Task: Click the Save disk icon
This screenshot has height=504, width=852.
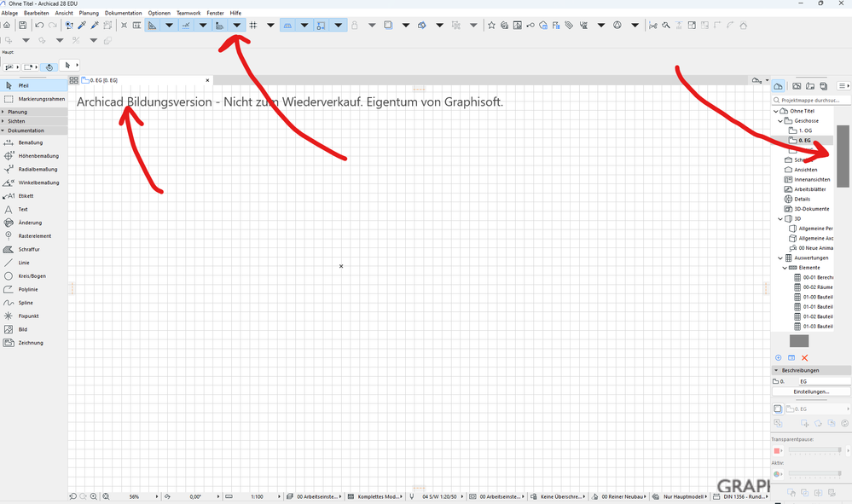Action: [x=22, y=25]
